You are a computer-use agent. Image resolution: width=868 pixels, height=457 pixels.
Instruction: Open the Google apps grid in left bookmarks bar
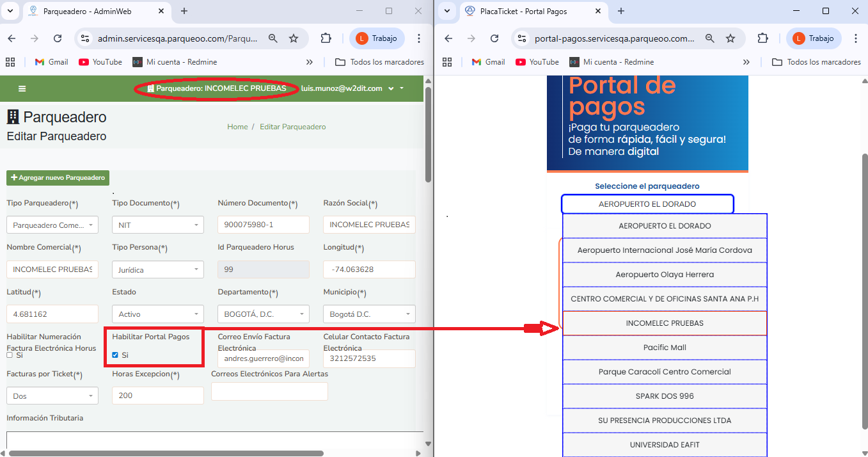[10, 62]
